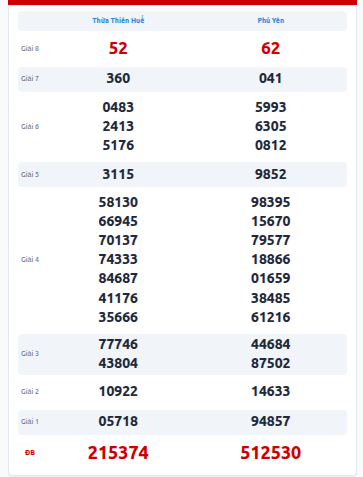Open the Thừa Thiên Huế province link
The image size is (363, 477).
pos(118,21)
